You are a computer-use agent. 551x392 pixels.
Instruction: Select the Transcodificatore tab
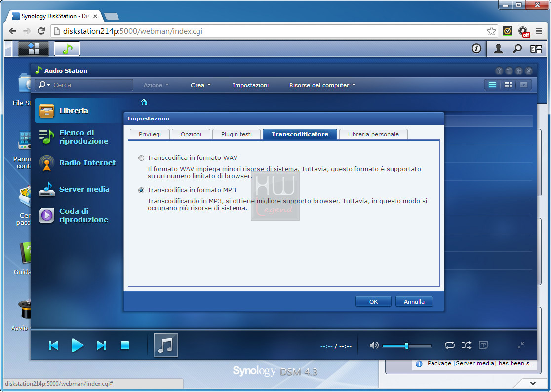coord(300,134)
